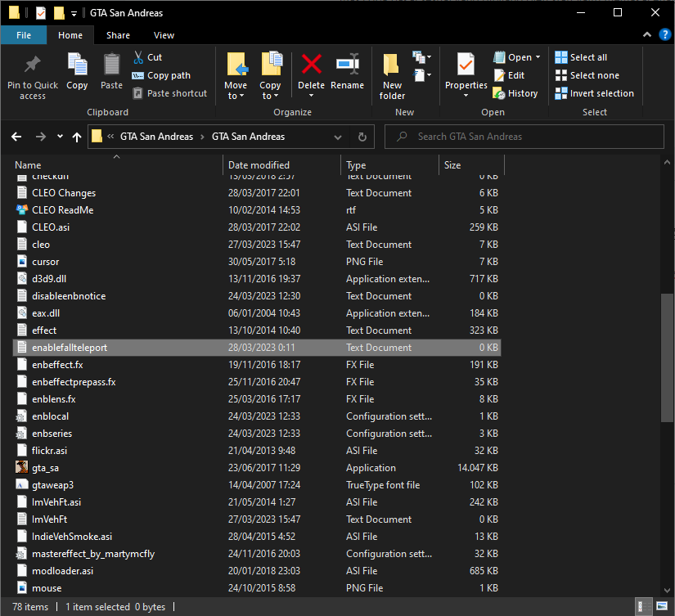
Task: Open the New item dropdown
Action: click(x=422, y=56)
